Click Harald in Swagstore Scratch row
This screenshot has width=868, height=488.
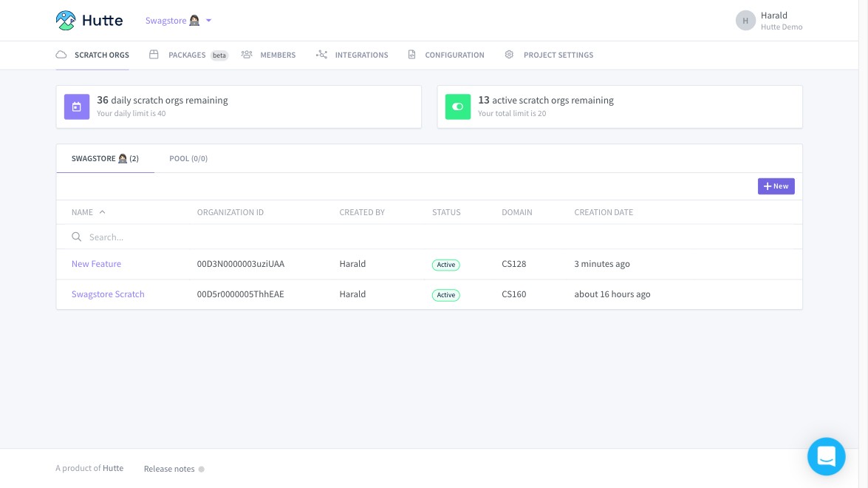pos(352,294)
